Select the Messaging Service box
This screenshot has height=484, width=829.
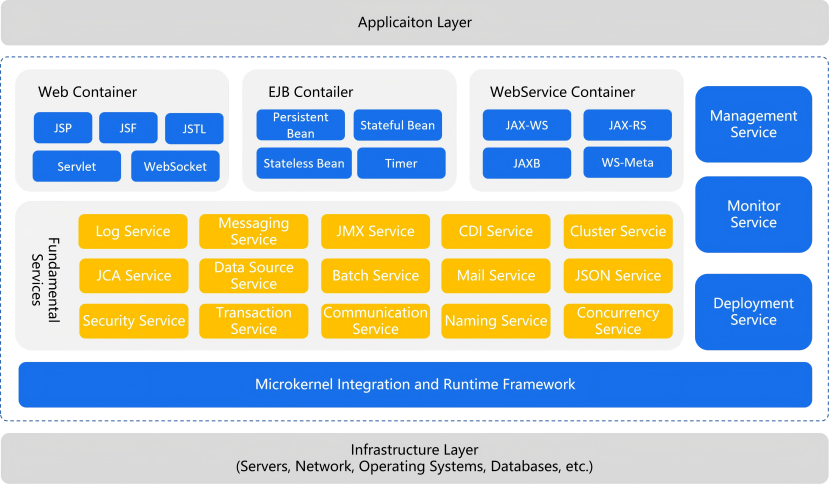click(254, 231)
